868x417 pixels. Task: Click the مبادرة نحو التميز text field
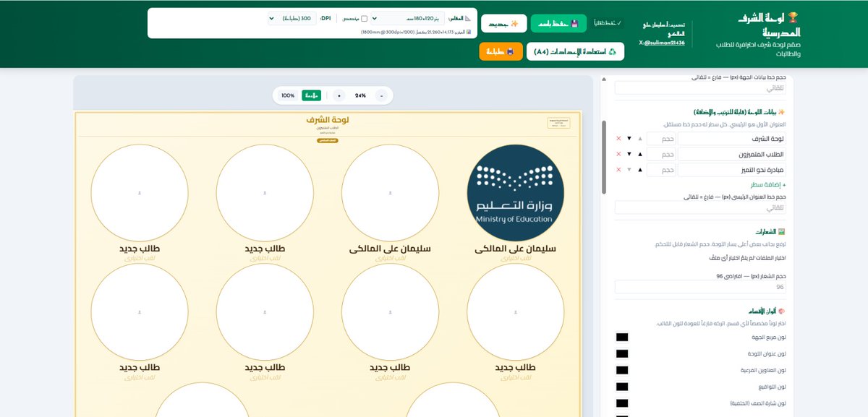point(733,170)
